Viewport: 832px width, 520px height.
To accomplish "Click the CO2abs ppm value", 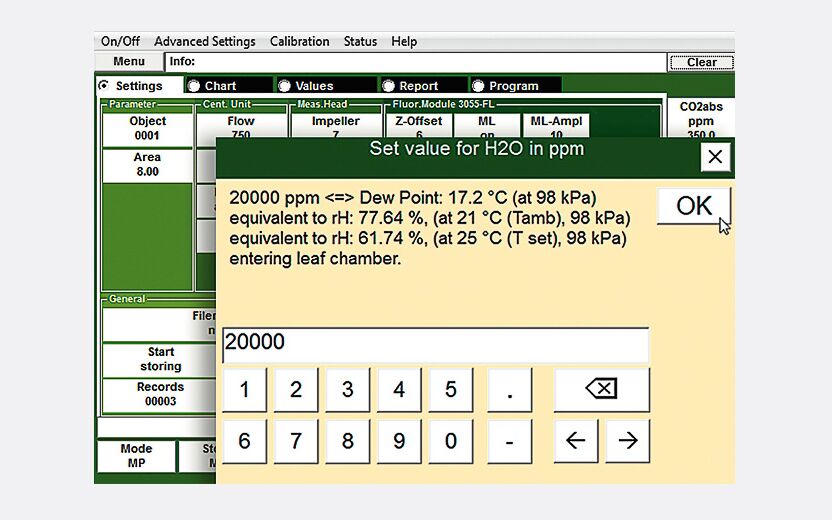I will point(701,119).
